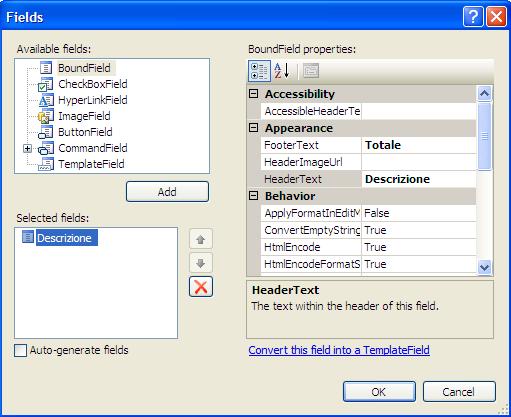This screenshot has height=417, width=511.
Task: Toggle Auto-generate fields checkbox
Action: click(21, 351)
